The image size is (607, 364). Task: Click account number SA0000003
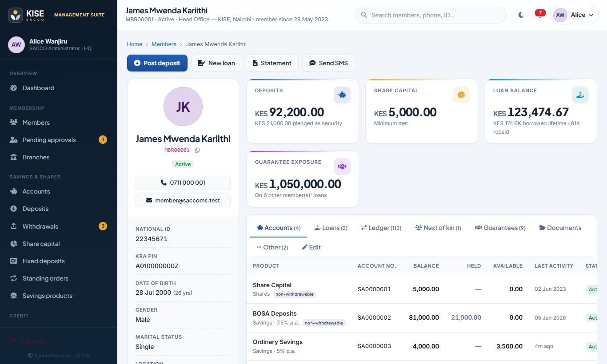pos(374,346)
